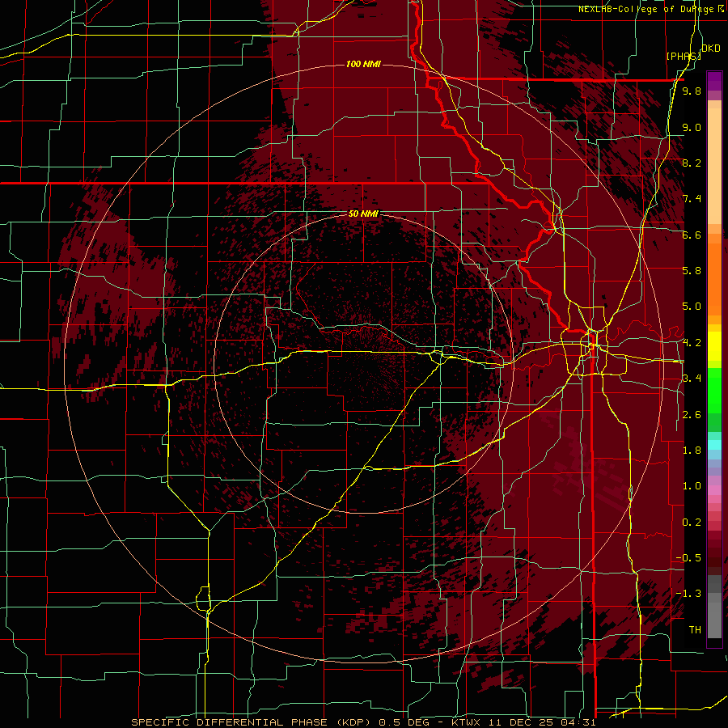Click the 2.6 scale value
This screenshot has height=728, width=728.
(692, 415)
